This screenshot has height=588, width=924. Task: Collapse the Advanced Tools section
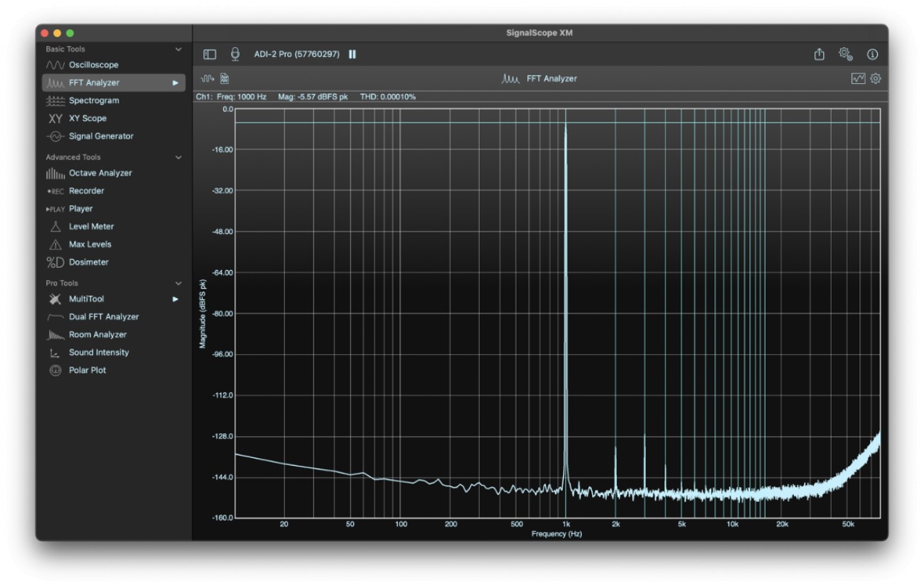point(178,158)
